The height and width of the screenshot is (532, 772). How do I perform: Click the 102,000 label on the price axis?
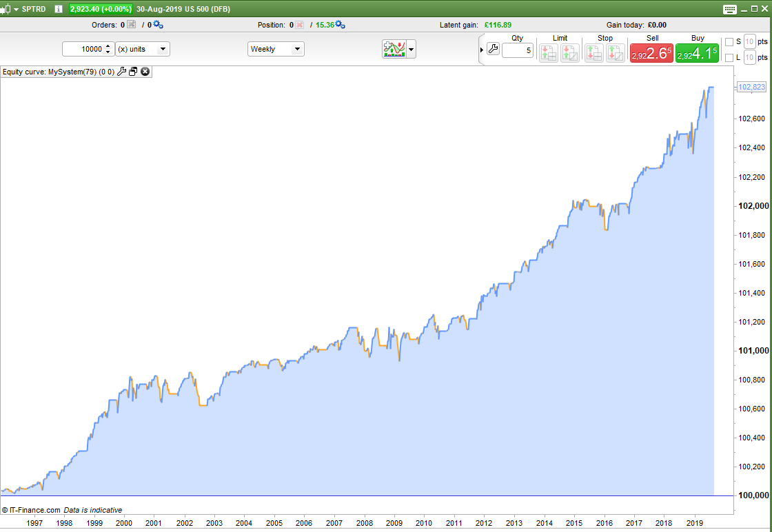[754, 206]
